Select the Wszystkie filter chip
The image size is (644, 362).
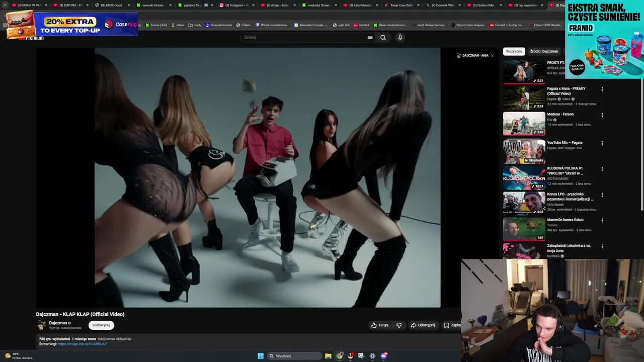514,51
